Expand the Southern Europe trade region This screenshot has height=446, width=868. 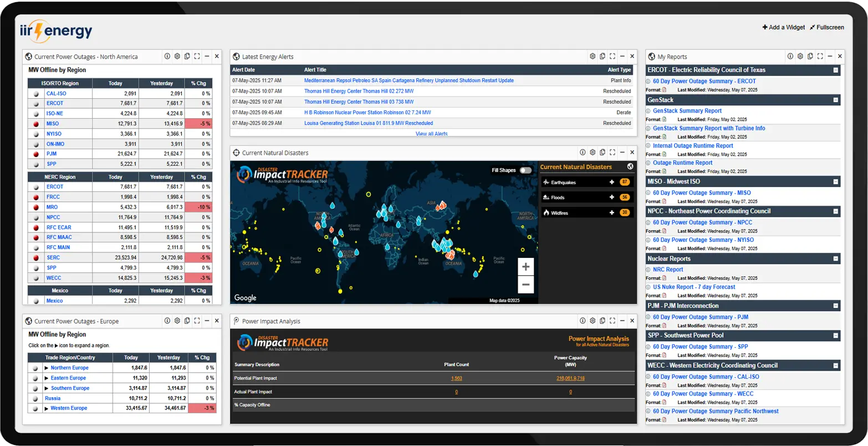[45, 388]
